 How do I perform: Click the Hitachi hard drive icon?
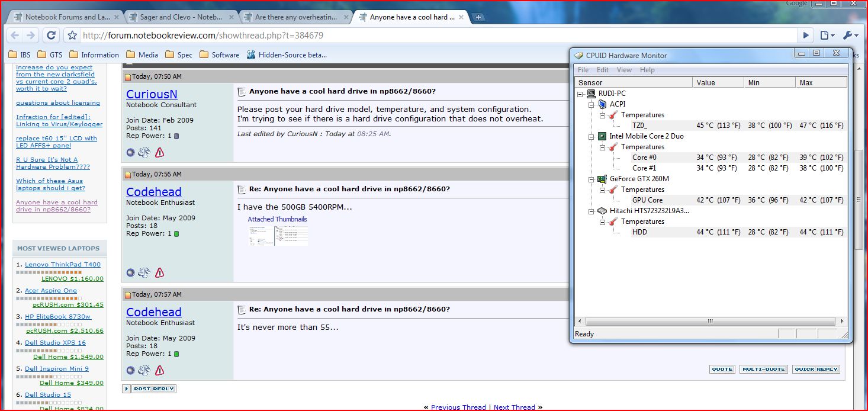tap(603, 211)
